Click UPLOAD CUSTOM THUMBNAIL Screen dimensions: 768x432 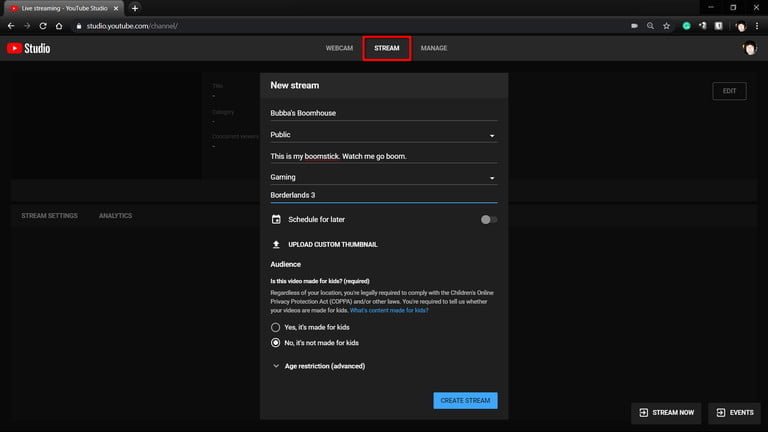tap(333, 244)
